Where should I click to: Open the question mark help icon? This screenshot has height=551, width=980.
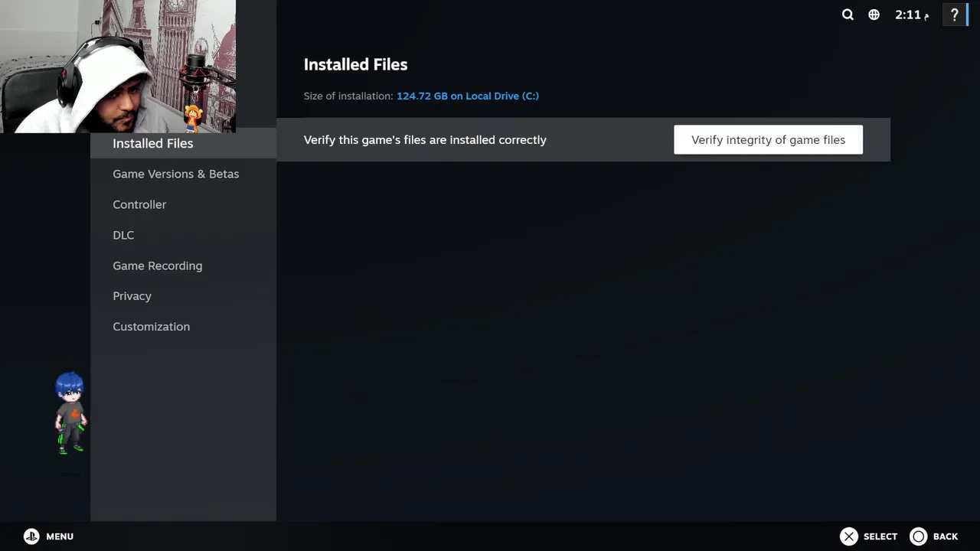click(954, 15)
